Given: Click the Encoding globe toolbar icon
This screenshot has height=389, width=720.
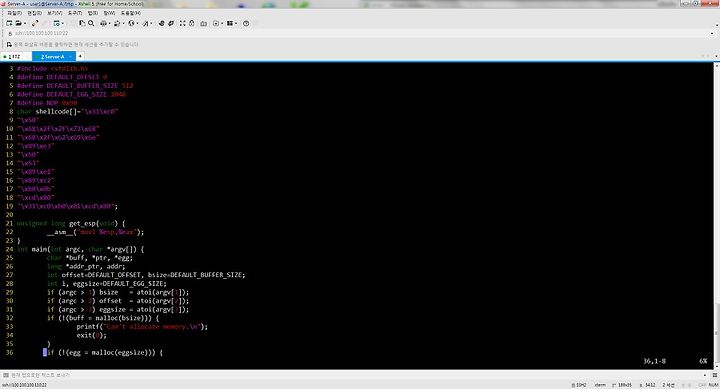Looking at the screenshot, I should [131, 23].
